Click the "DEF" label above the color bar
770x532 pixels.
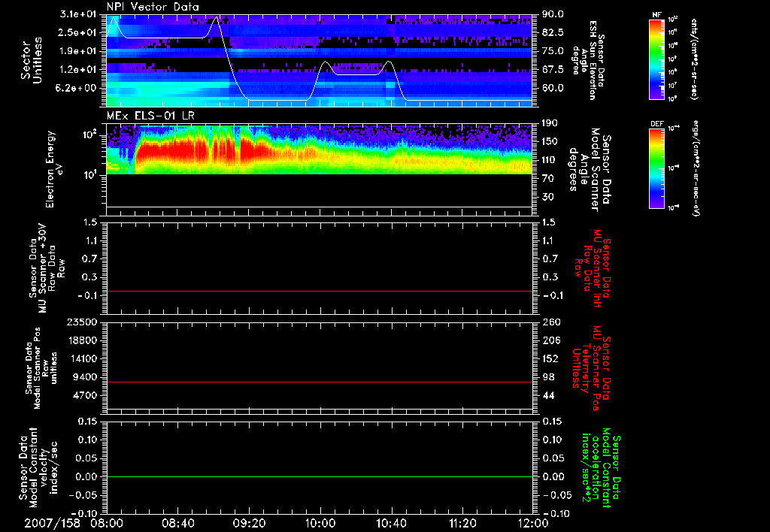(657, 124)
